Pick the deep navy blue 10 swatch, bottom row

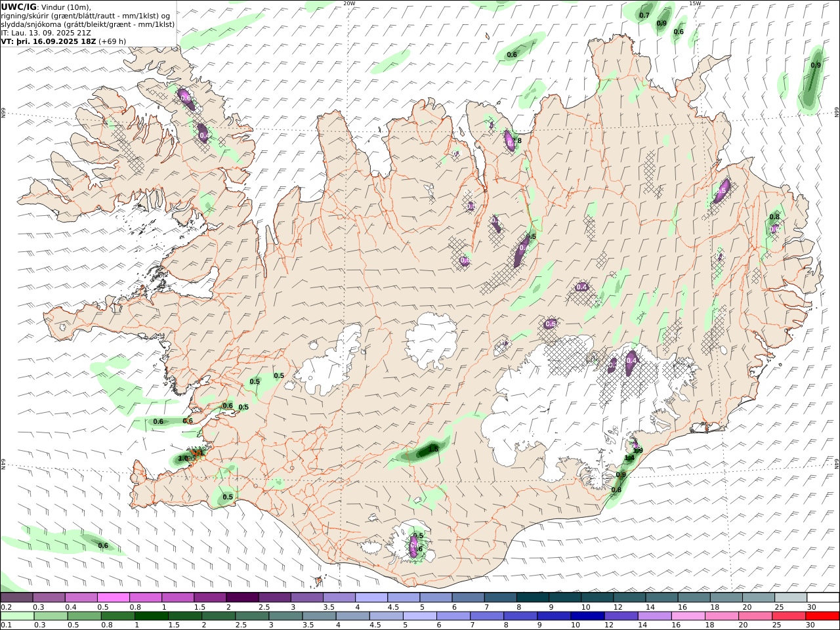click(587, 616)
